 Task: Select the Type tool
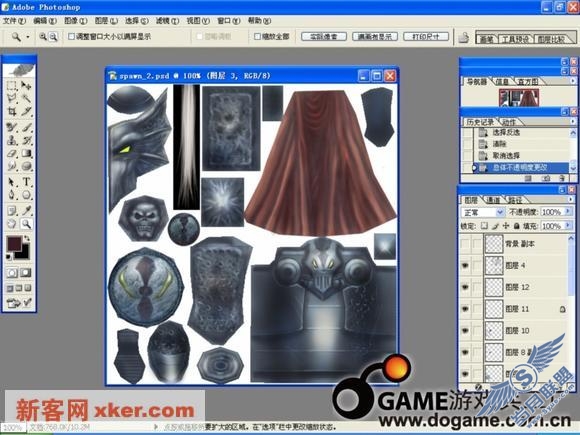26,182
